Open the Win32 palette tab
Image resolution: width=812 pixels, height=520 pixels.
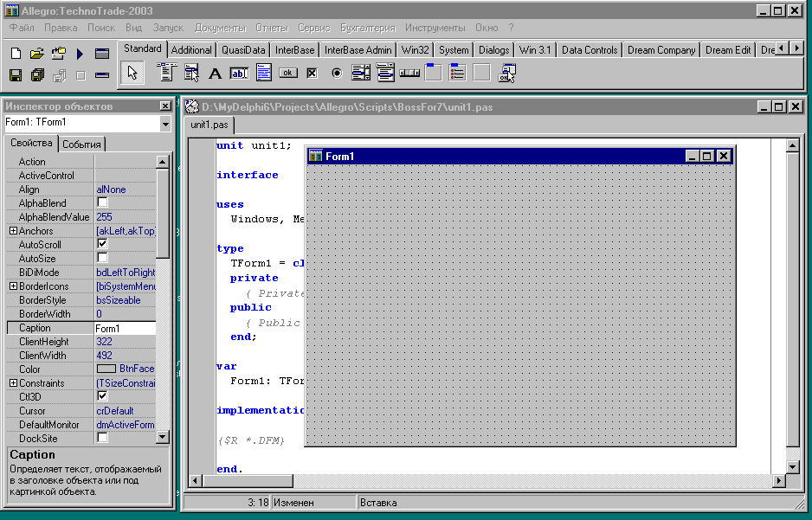click(416, 50)
